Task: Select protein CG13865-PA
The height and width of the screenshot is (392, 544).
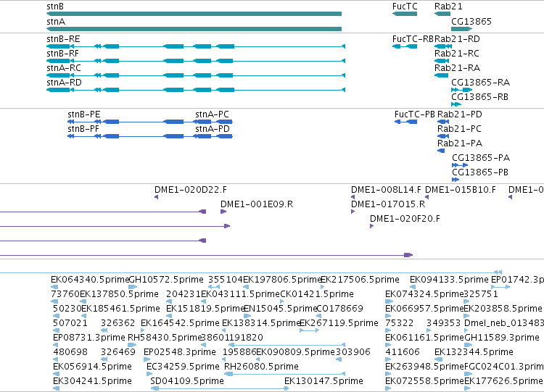Action: tap(460, 165)
